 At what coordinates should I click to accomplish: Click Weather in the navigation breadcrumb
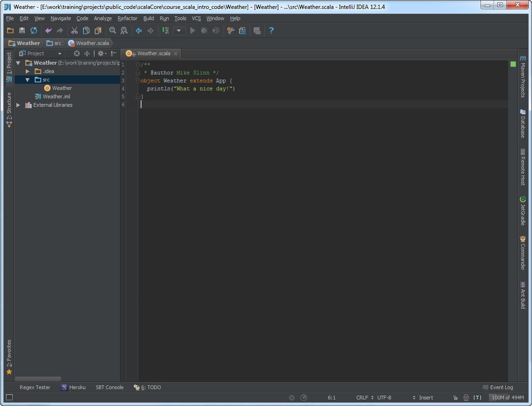click(24, 43)
